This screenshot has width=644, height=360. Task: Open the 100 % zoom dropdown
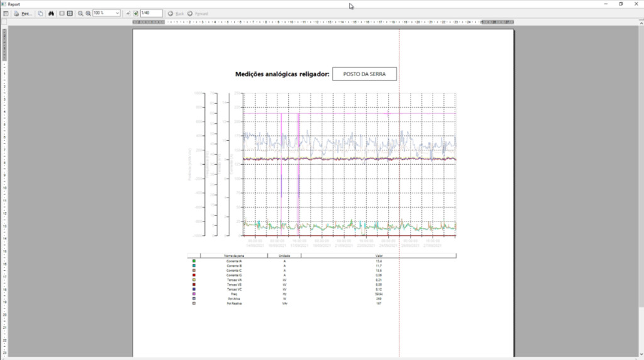[118, 13]
